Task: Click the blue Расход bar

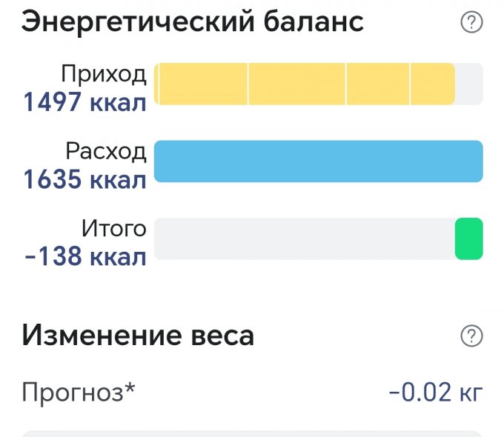Action: click(318, 161)
